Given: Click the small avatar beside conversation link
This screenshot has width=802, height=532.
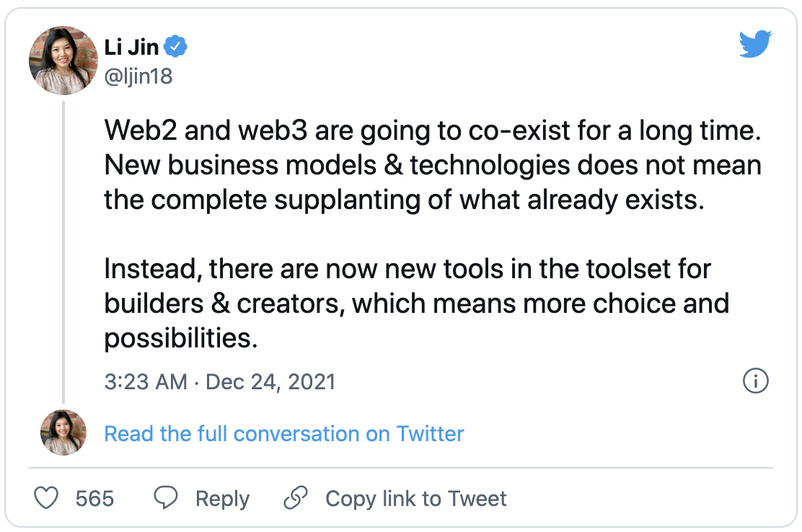Looking at the screenshot, I should click(x=63, y=433).
